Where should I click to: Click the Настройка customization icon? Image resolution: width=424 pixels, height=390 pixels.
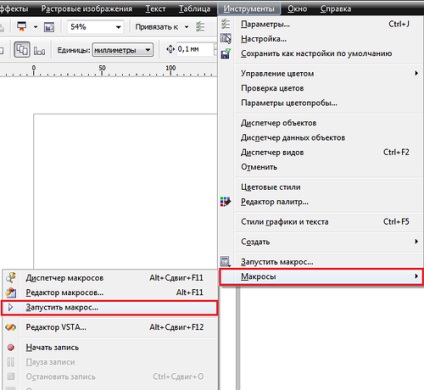[226, 39]
